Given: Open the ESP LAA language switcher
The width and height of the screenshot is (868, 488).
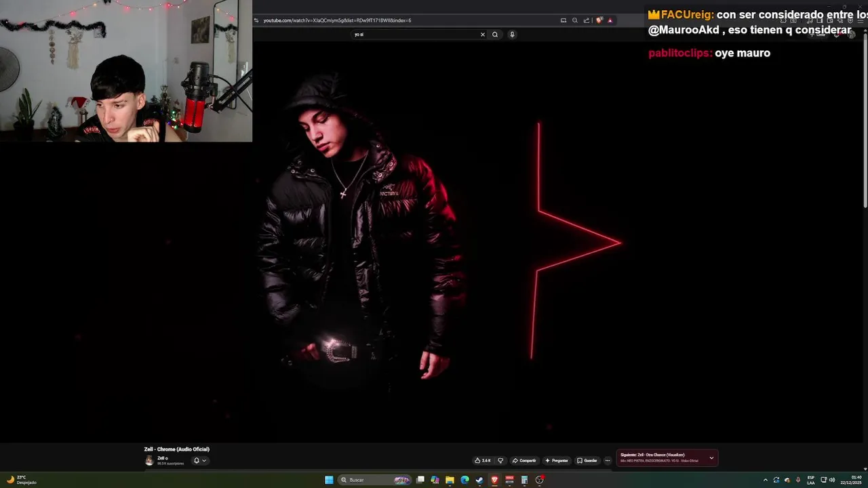Looking at the screenshot, I should (x=811, y=480).
